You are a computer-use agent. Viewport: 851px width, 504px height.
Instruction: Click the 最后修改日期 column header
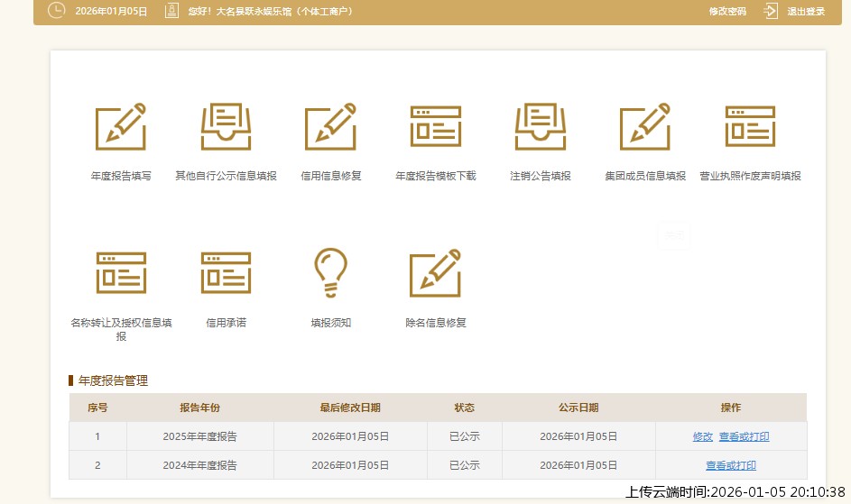(x=350, y=408)
